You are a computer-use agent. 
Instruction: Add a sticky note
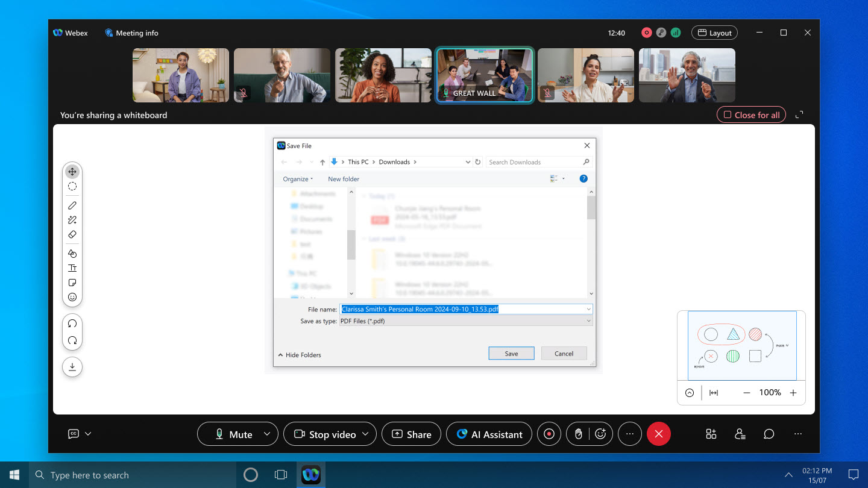click(x=72, y=283)
